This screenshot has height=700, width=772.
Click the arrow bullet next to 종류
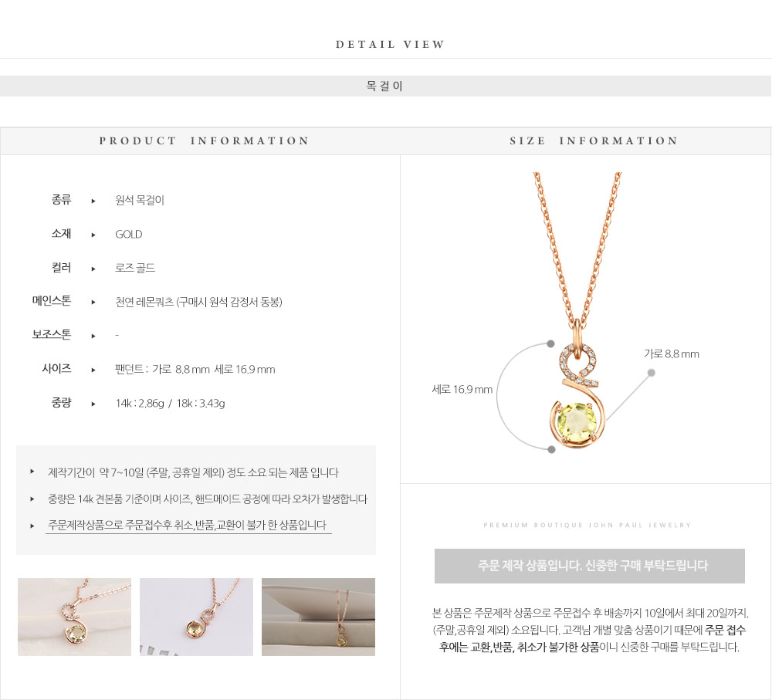[93, 201]
